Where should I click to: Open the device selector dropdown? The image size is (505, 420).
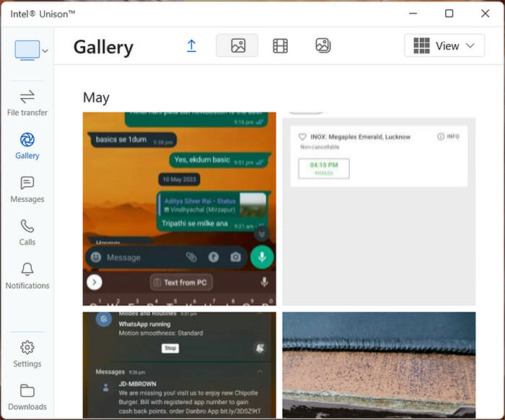(32, 51)
